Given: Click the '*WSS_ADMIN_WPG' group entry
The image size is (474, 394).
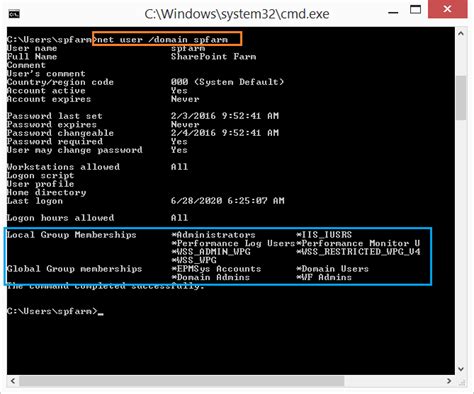Looking at the screenshot, I should [211, 252].
